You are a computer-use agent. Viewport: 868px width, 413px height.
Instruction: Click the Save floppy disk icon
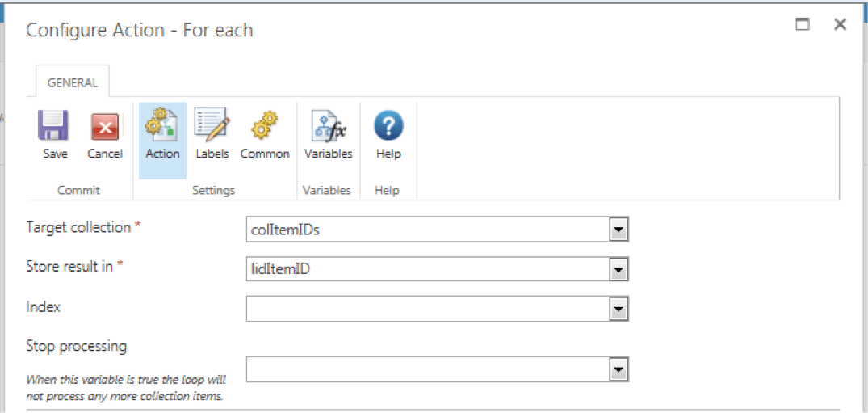click(x=53, y=125)
